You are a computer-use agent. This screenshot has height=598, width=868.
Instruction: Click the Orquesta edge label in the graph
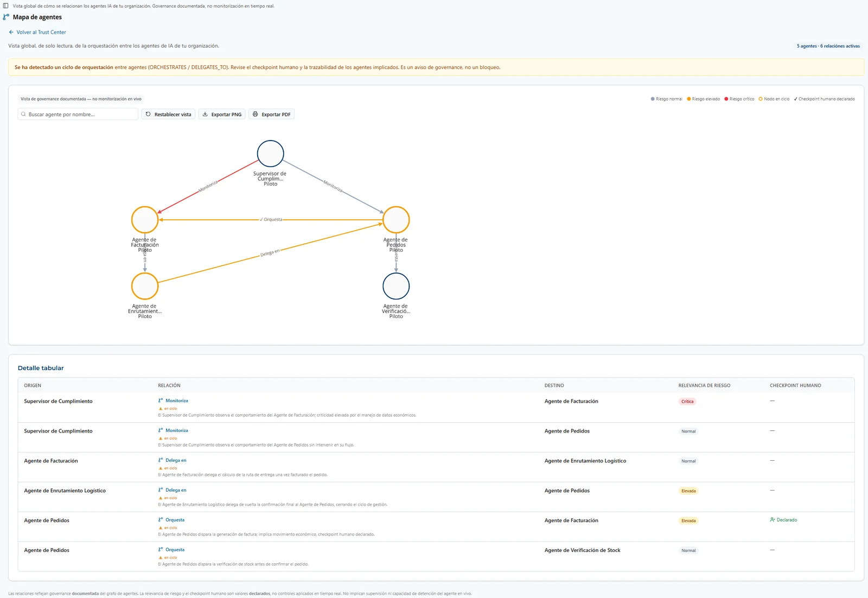click(x=271, y=220)
